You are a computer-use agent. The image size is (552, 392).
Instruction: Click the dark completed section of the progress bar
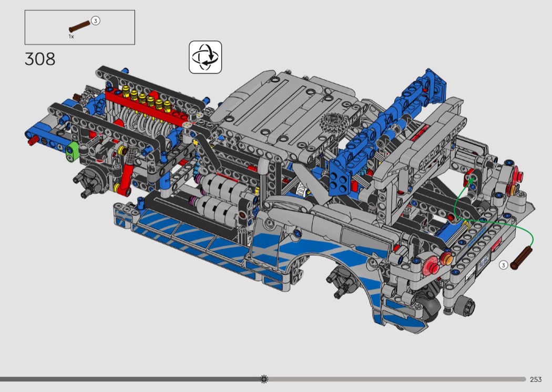point(131,379)
